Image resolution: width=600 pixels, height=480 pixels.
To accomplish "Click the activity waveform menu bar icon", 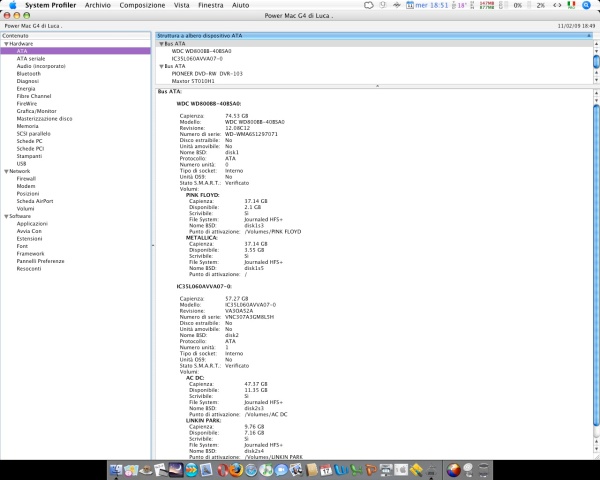I will 397,5.
